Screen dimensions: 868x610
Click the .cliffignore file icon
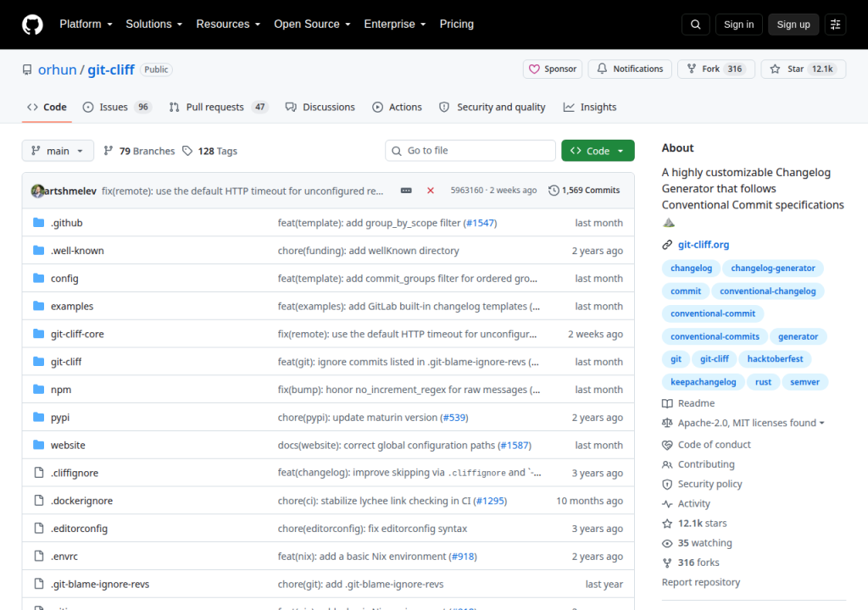click(x=39, y=473)
